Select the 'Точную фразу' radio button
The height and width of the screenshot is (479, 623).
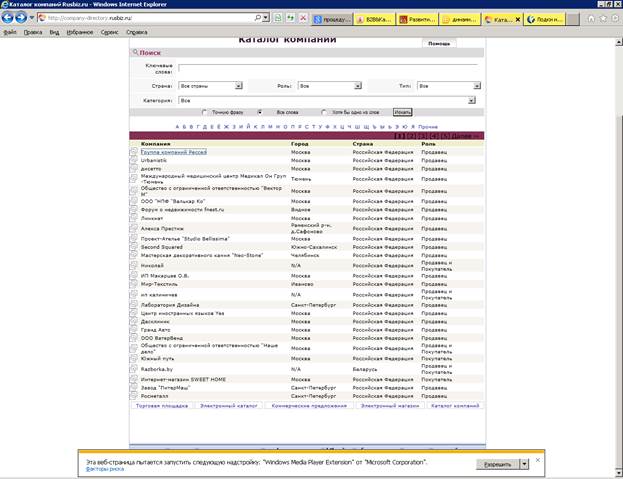pyautogui.click(x=205, y=112)
